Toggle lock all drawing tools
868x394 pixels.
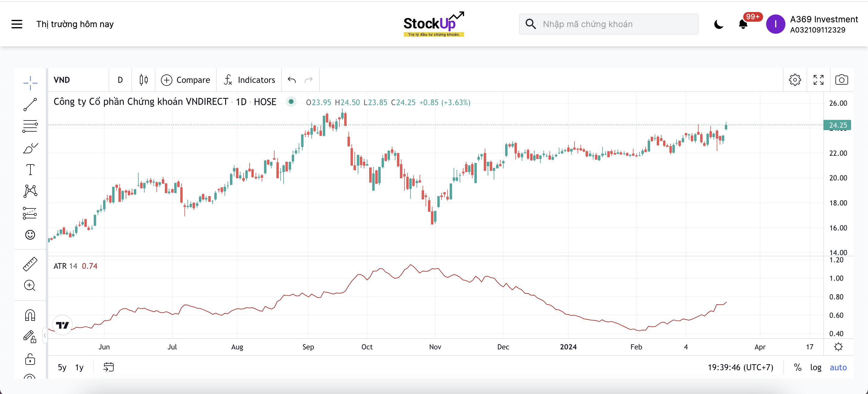pos(30,359)
